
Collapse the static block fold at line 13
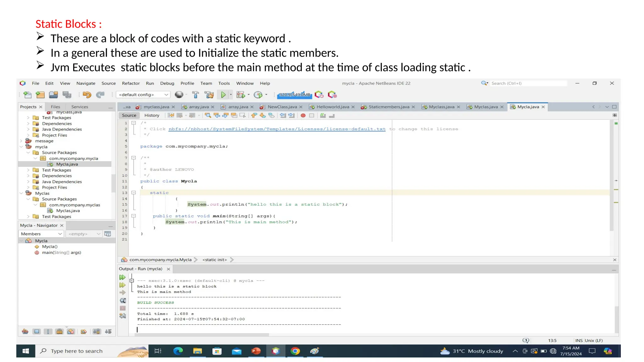[134, 193]
